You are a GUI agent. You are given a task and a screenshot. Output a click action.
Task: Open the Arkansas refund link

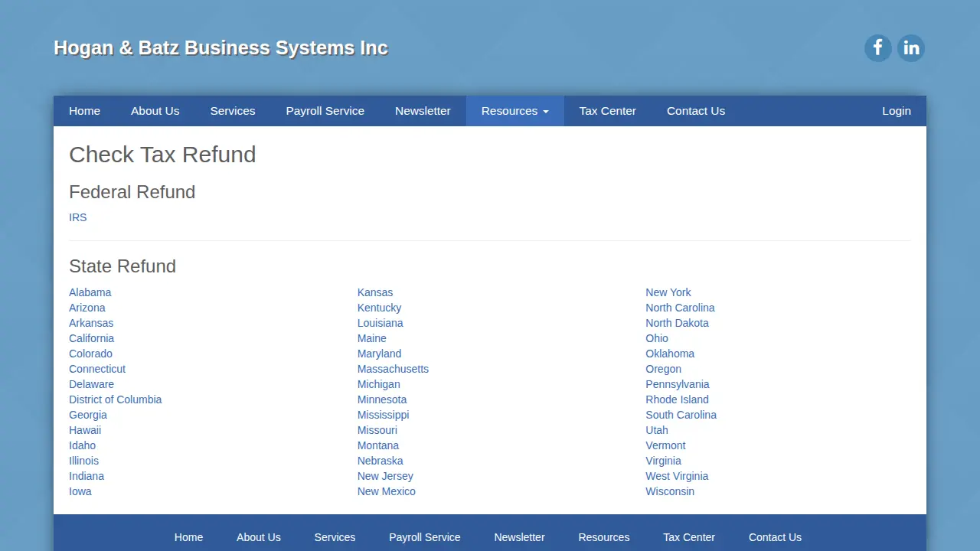[91, 323]
